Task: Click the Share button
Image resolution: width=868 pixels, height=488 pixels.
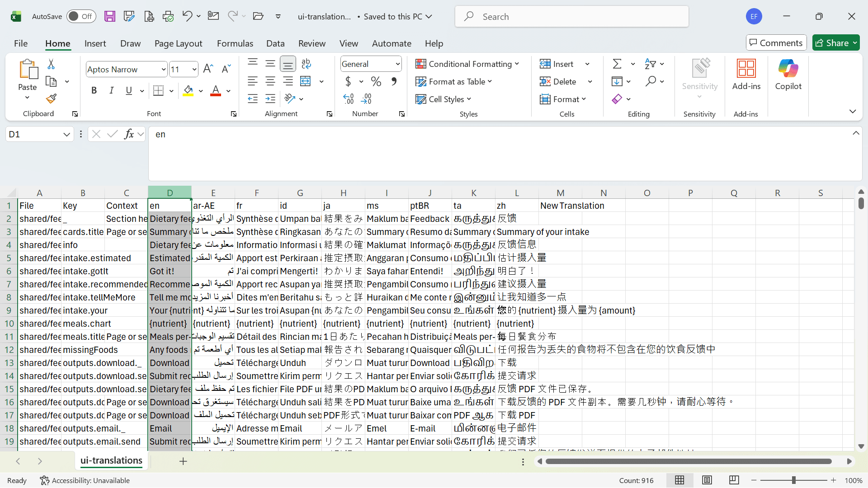Action: (x=836, y=43)
